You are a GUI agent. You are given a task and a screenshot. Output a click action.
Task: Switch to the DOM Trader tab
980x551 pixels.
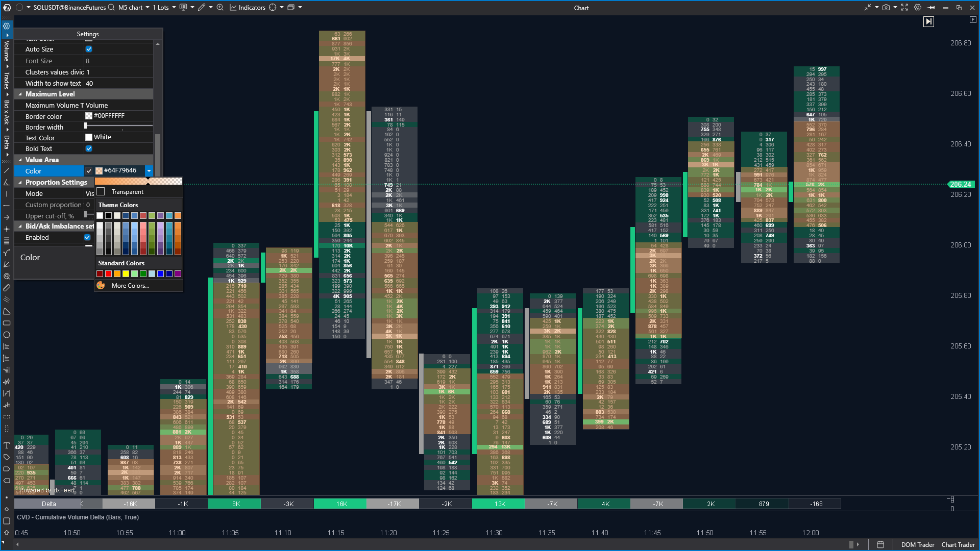[x=917, y=545]
